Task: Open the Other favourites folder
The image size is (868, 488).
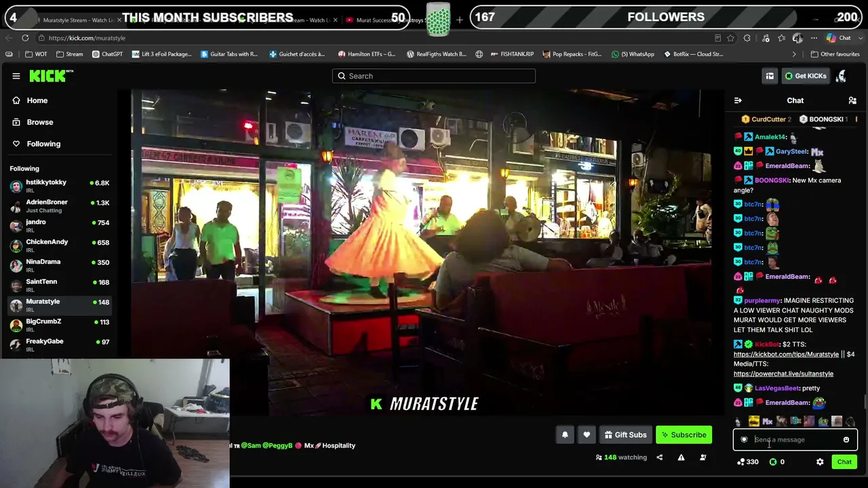Action: (835, 54)
